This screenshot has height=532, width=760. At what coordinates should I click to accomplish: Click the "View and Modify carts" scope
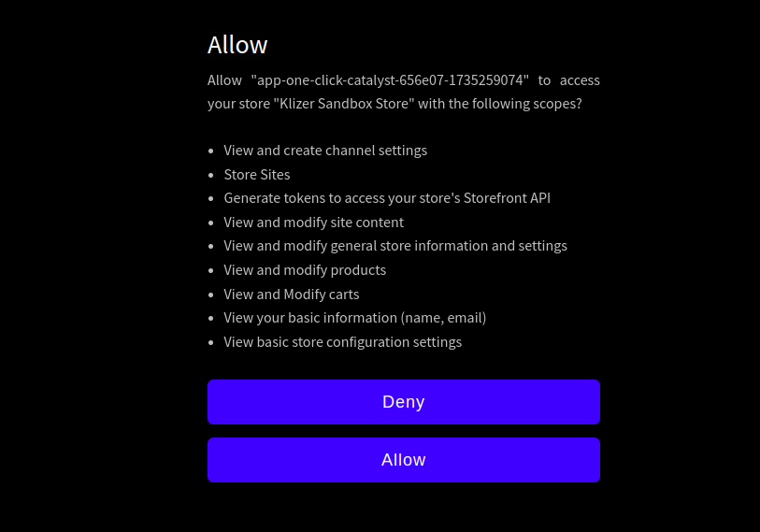pos(292,295)
